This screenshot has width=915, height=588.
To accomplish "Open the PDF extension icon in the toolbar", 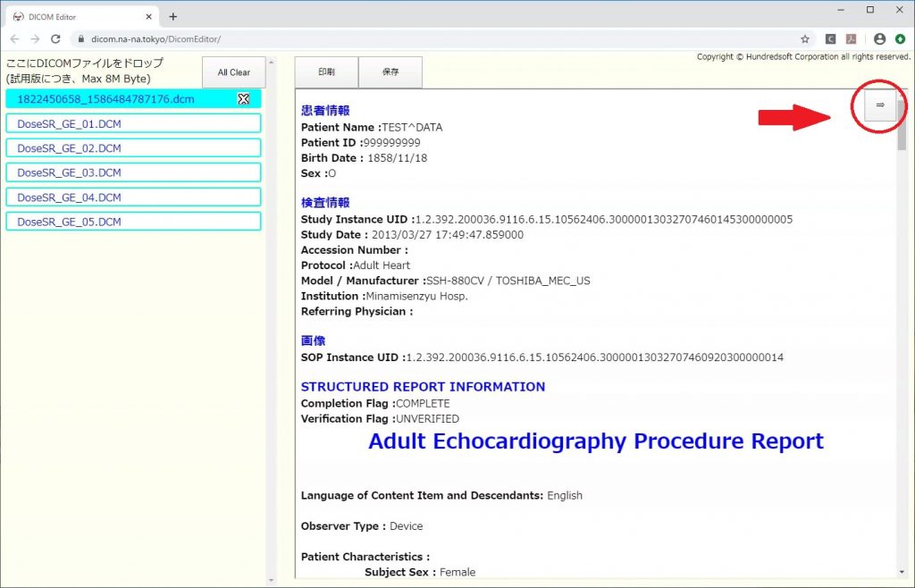I will [852, 39].
